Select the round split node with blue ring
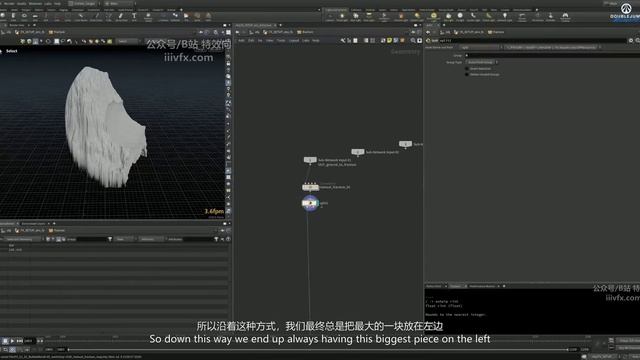Screen dimensions: 640x360 click(x=310, y=203)
